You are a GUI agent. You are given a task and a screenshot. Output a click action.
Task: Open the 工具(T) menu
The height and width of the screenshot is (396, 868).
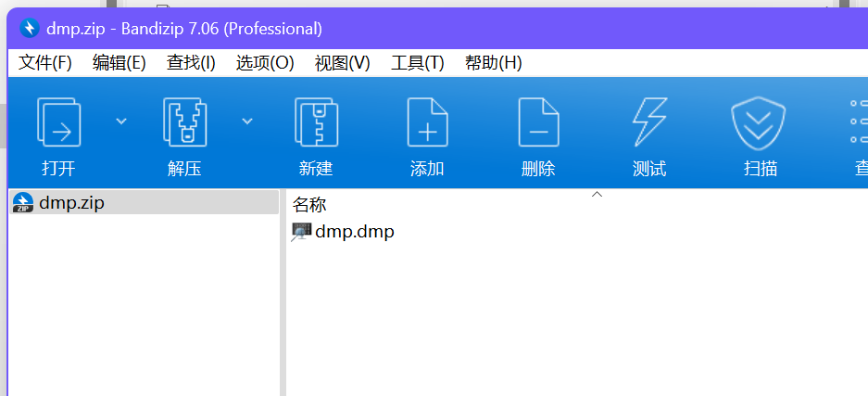418,63
